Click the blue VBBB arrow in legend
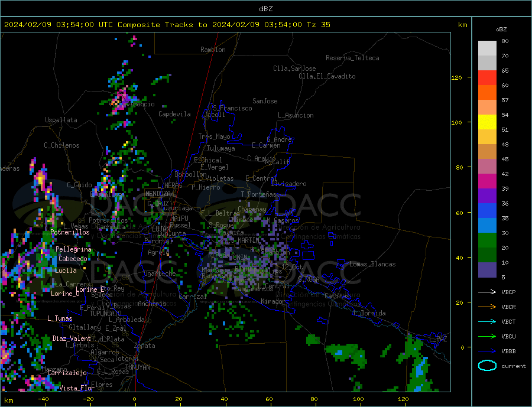 tap(487, 351)
